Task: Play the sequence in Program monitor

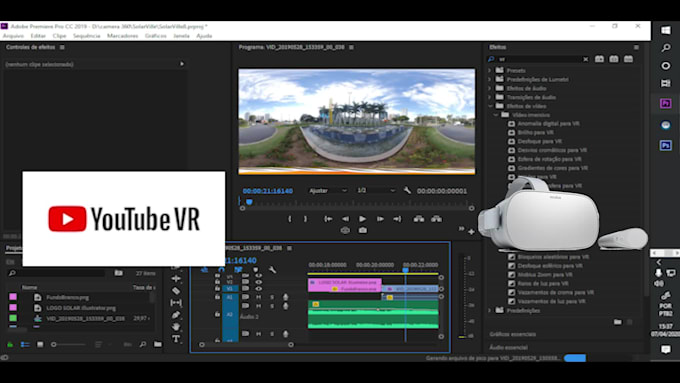Action: [x=363, y=219]
